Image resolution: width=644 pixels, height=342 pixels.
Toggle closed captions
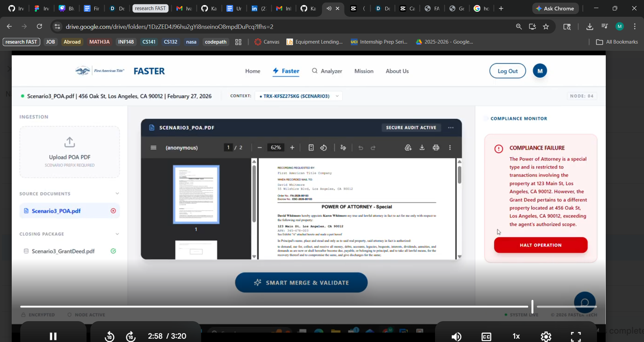coord(486,336)
